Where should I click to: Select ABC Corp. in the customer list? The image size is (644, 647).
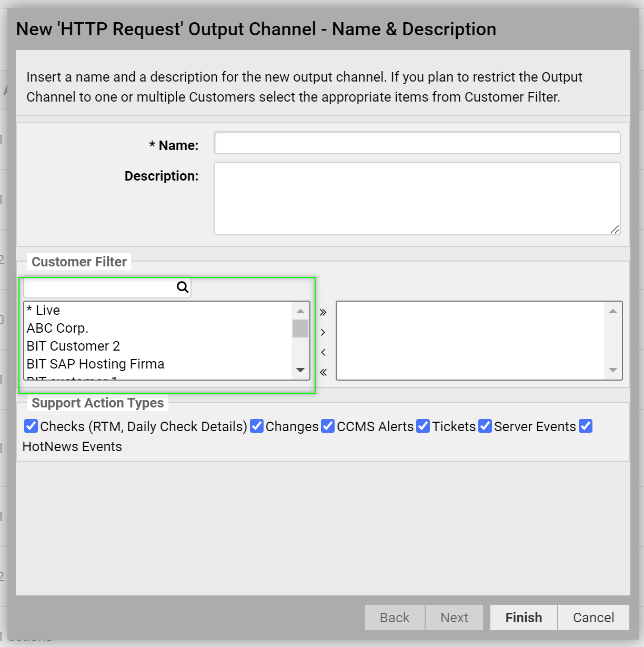coord(58,328)
